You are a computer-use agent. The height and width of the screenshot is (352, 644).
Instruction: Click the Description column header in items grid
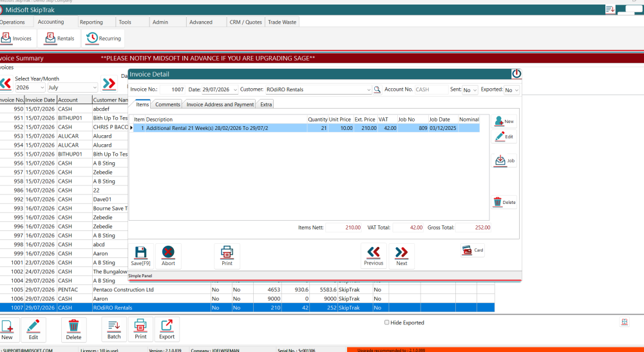[x=226, y=120]
